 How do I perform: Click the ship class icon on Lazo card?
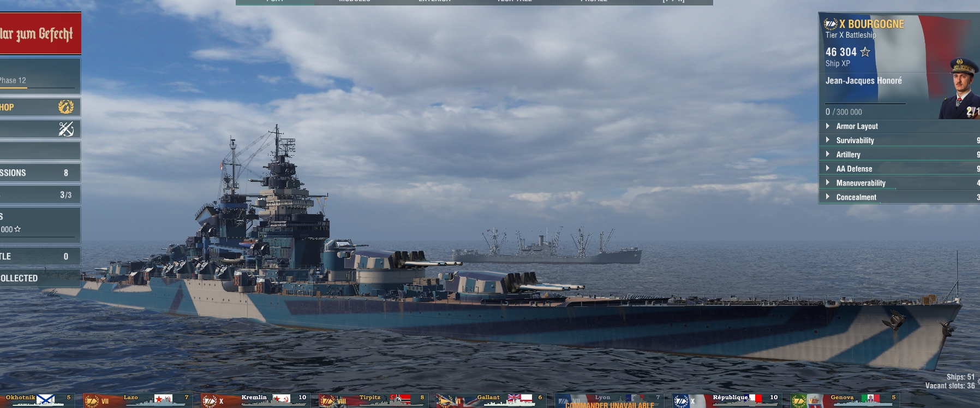[x=92, y=401]
